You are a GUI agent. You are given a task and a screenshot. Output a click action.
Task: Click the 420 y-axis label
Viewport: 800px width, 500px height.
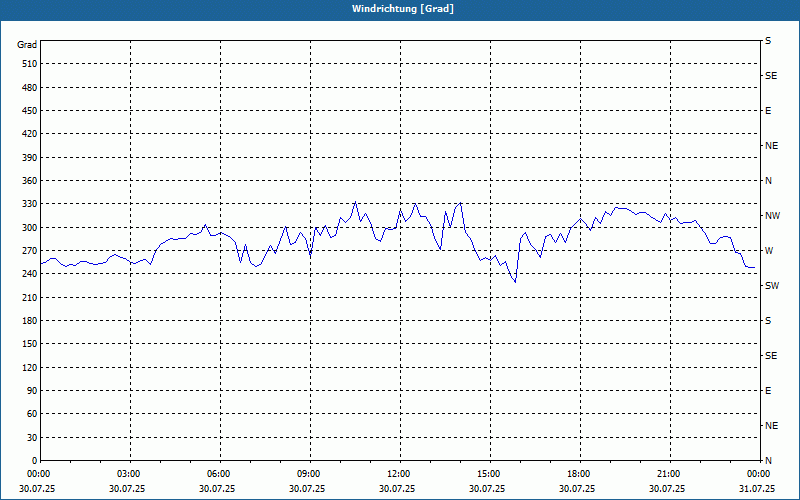pyautogui.click(x=30, y=134)
